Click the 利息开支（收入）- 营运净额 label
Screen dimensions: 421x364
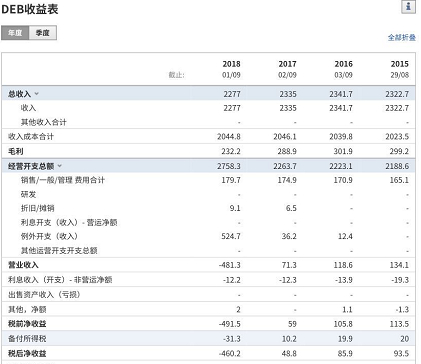pyautogui.click(x=69, y=222)
